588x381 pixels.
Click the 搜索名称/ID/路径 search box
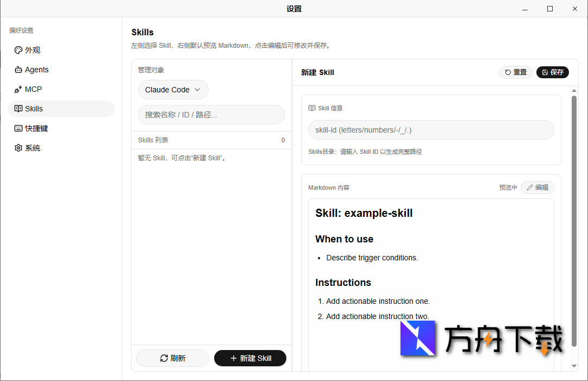[x=211, y=115]
